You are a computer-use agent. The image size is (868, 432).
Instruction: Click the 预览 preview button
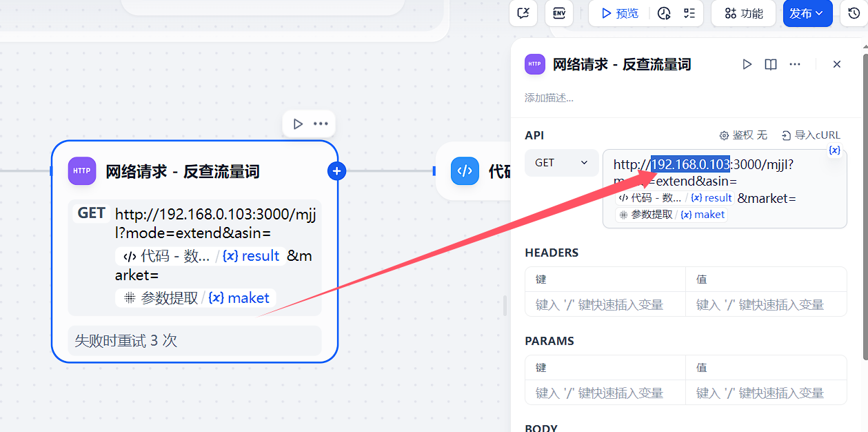(x=619, y=13)
